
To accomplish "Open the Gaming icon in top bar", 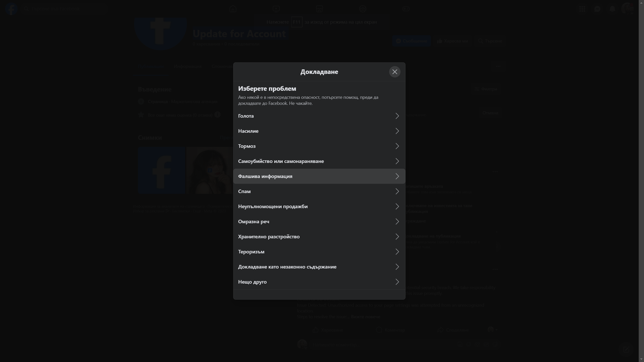I will 406,9.
